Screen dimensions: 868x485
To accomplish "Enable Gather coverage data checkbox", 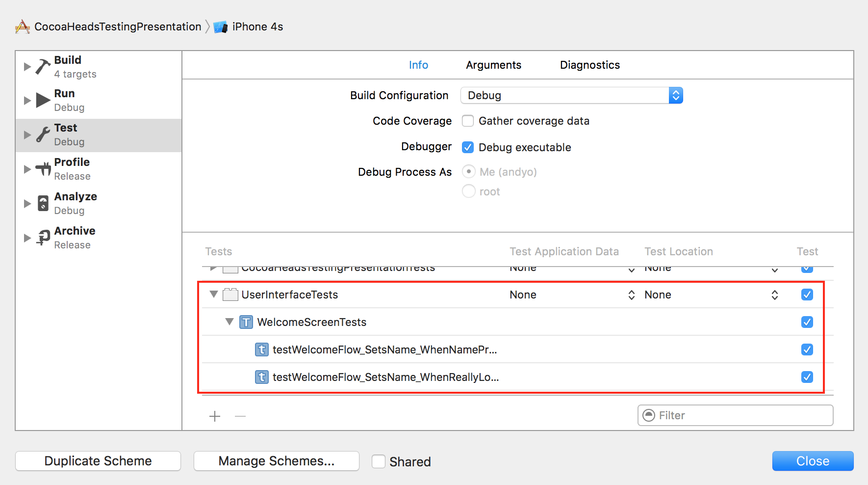I will (468, 121).
